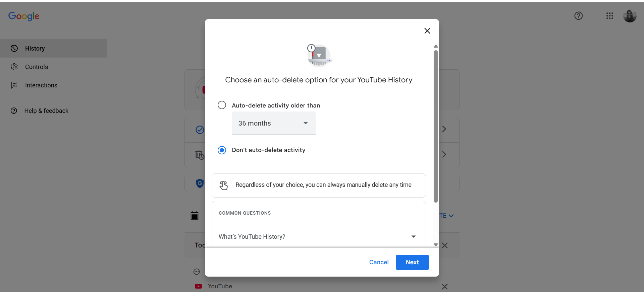Image resolution: width=644 pixels, height=292 pixels.
Task: Click the scrollbar up arrow
Action: 436,46
